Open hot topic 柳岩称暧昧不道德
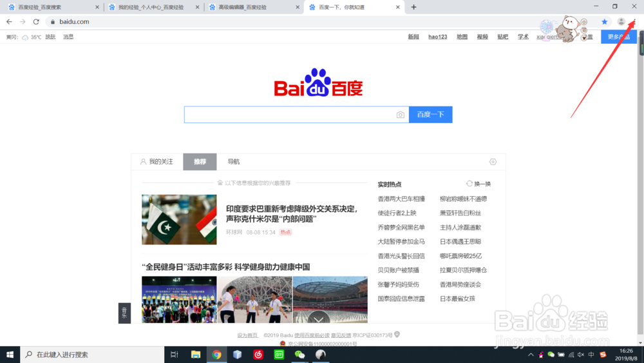The height and width of the screenshot is (363, 644). click(x=463, y=199)
